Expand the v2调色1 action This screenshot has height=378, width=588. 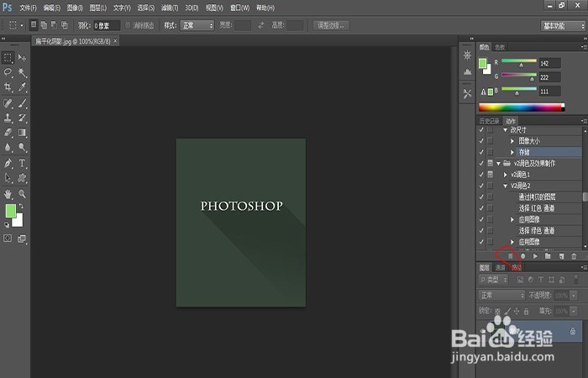506,175
